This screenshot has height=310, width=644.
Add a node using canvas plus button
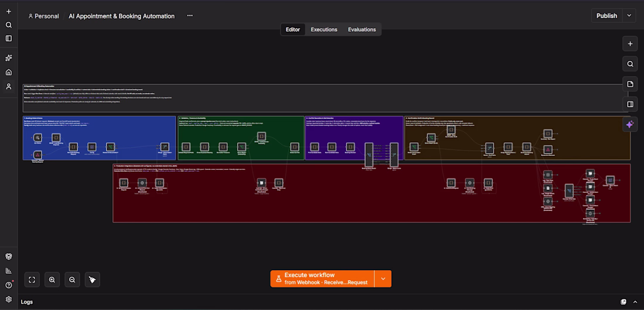coord(630,43)
